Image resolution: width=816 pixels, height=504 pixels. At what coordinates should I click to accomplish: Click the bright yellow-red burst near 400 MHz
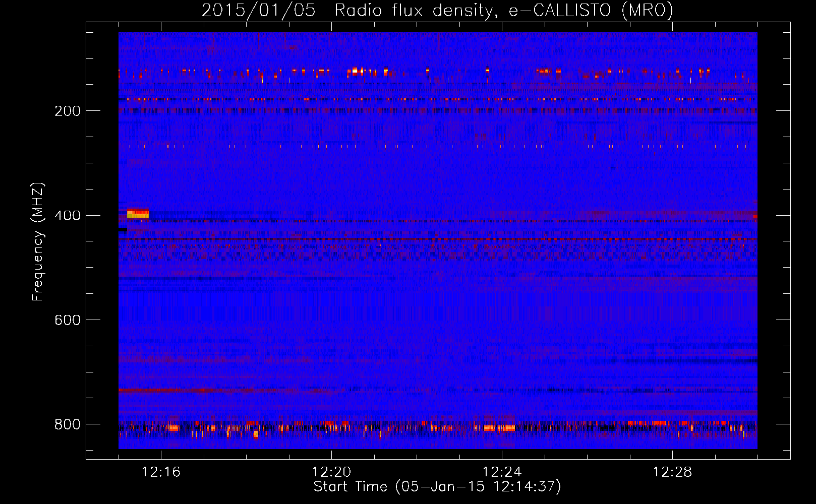(138, 214)
